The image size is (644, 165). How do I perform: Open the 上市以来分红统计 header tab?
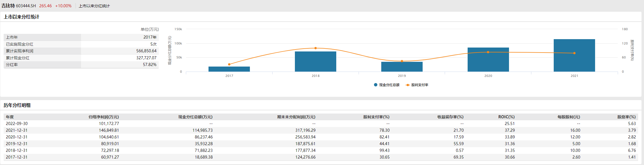[x=94, y=6]
